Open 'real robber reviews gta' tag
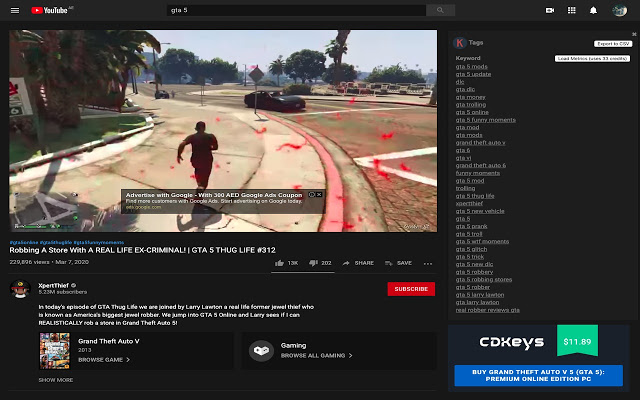This screenshot has height=400, width=640. click(488, 310)
